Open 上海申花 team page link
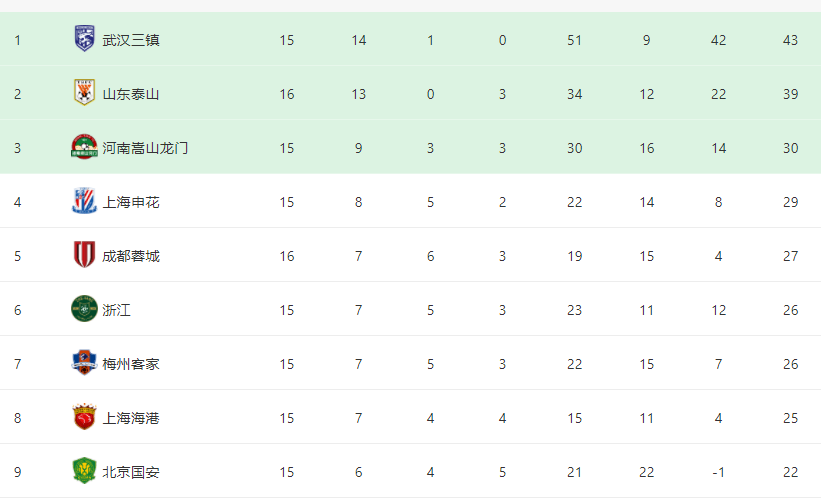Screen dimensions: 821x502 [131, 202]
